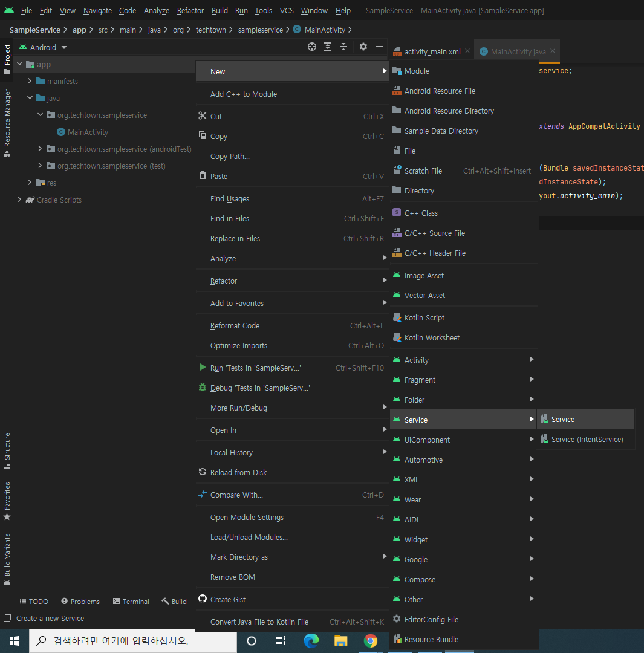Open the Project tool window side tab
Image resolution: width=644 pixels, height=653 pixels.
[7, 59]
